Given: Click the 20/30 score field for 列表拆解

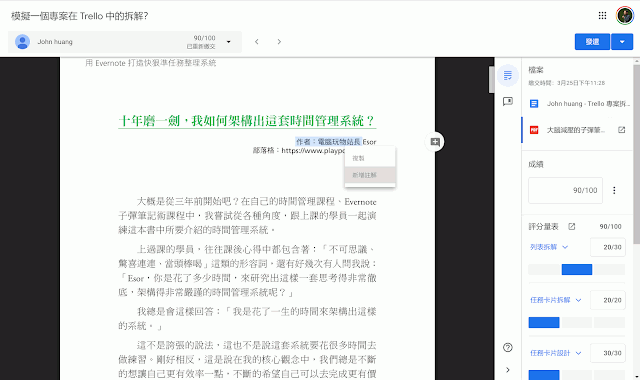Looking at the screenshot, I should (x=608, y=247).
